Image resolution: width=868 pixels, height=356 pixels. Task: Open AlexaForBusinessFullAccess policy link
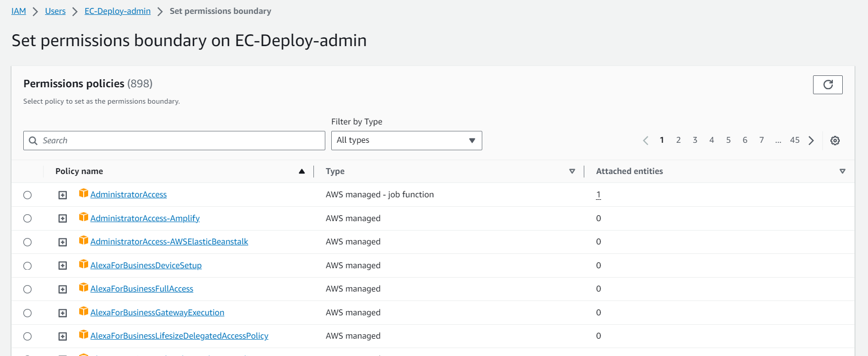[x=142, y=289]
